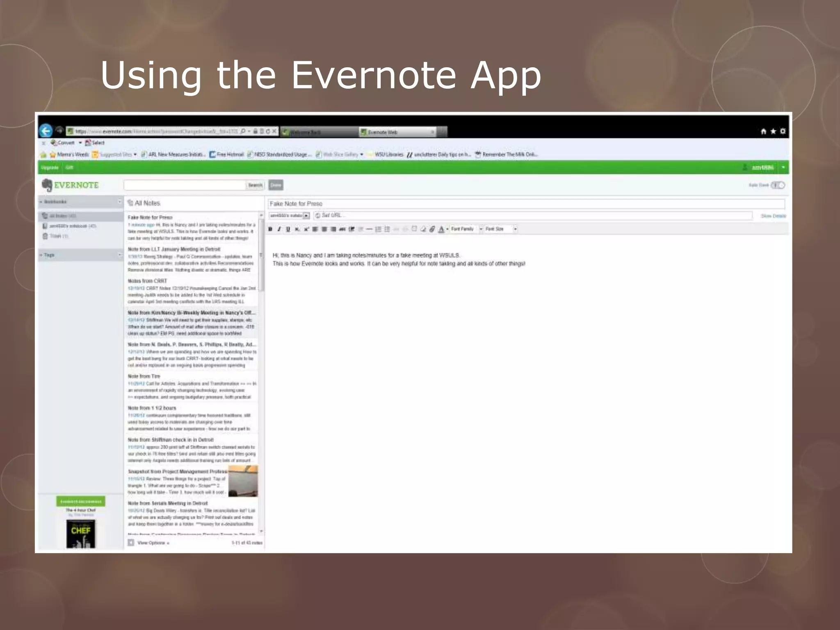Apply Superscript formatting in note toolbar

[306, 229]
